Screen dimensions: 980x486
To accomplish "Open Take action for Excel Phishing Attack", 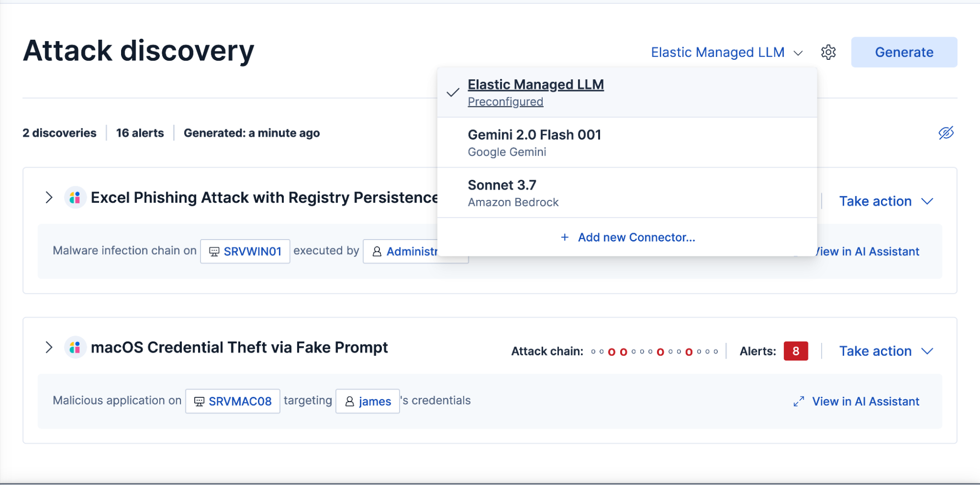I will 886,201.
